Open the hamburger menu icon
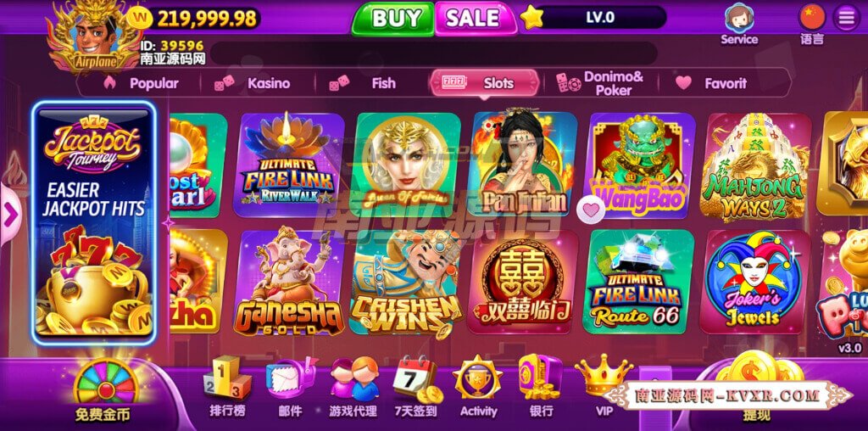 847,19
